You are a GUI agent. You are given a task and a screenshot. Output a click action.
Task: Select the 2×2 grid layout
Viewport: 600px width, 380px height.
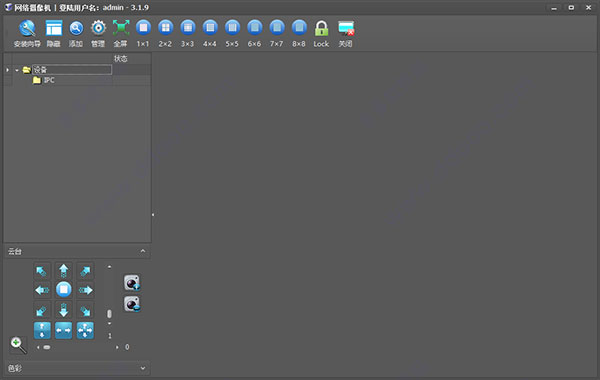(x=165, y=34)
